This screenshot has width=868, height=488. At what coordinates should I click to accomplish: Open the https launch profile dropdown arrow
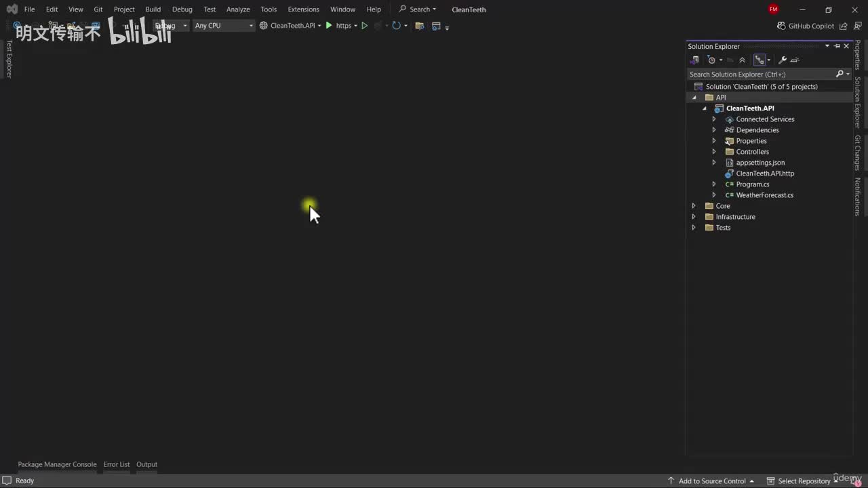[355, 26]
